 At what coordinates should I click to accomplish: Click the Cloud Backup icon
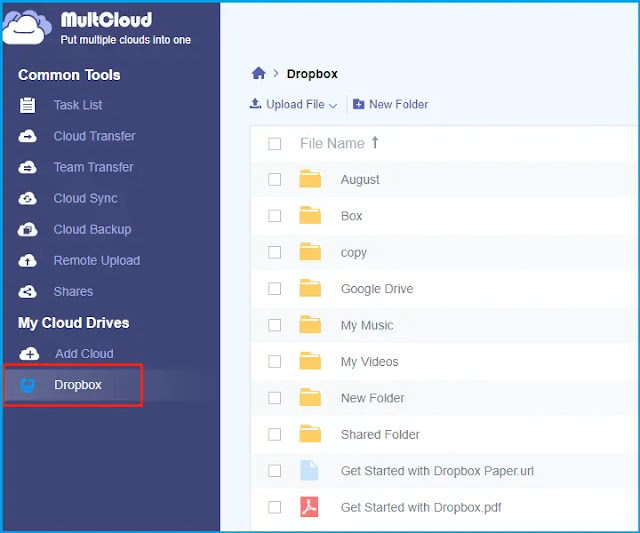click(x=27, y=229)
